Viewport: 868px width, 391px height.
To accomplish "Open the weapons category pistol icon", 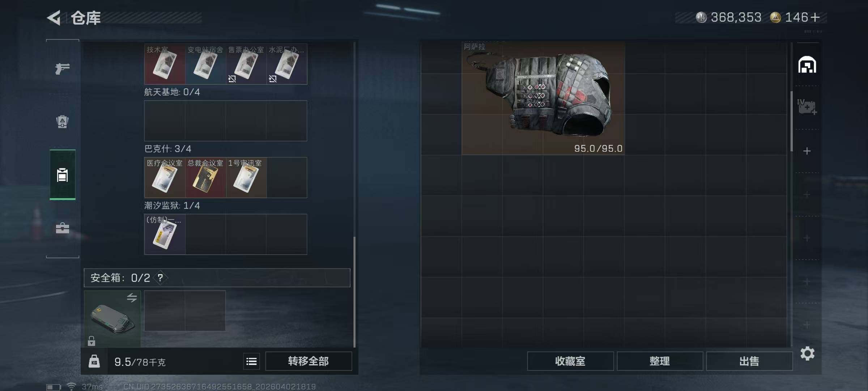I will [x=62, y=68].
